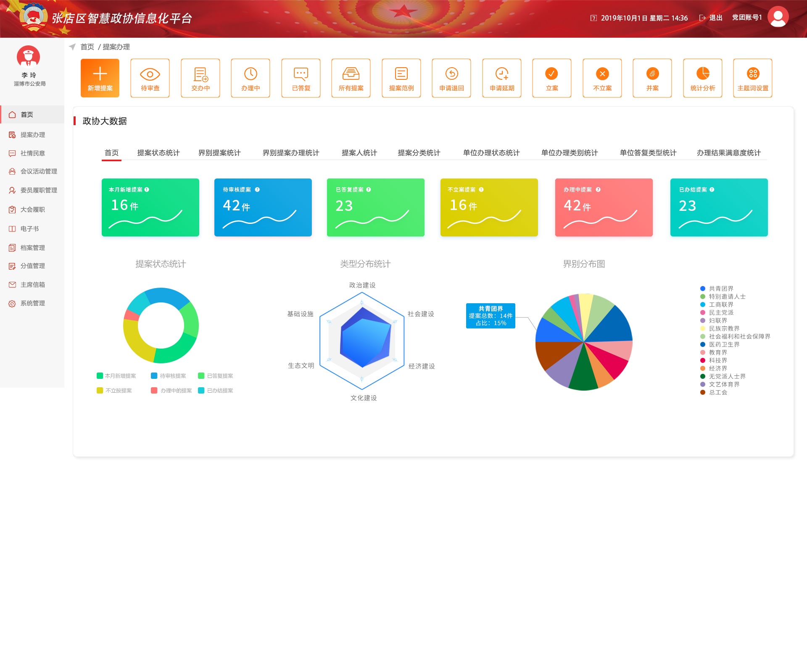Open 系统管理 sidebar item
The width and height of the screenshot is (807, 672).
point(32,303)
